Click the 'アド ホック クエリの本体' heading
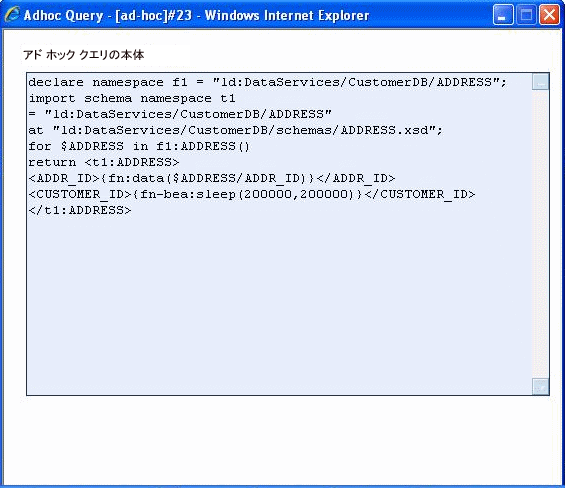 coord(84,55)
